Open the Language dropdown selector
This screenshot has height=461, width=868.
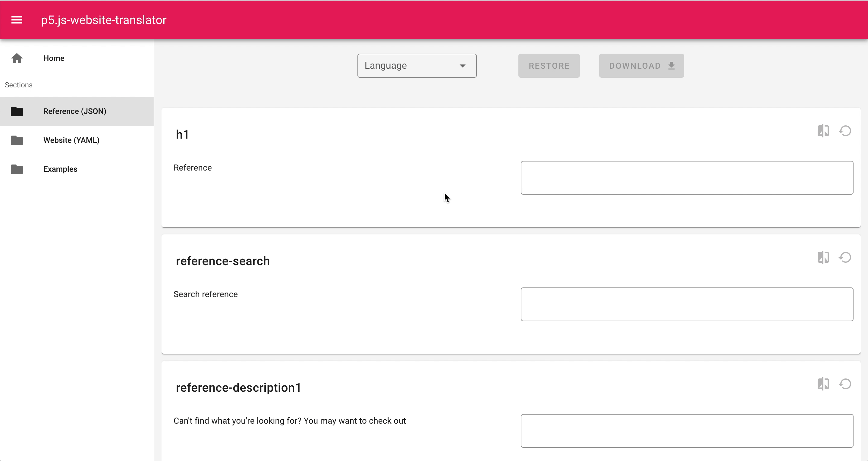(416, 65)
